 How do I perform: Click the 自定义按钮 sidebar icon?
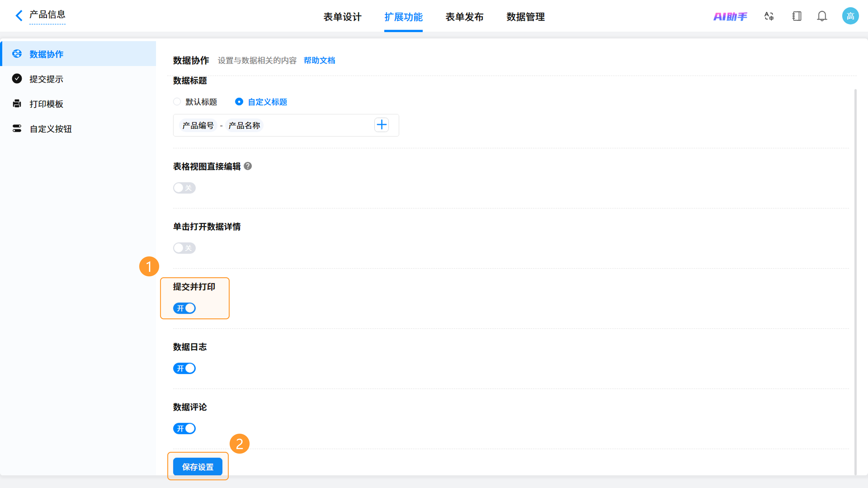pyautogui.click(x=17, y=128)
